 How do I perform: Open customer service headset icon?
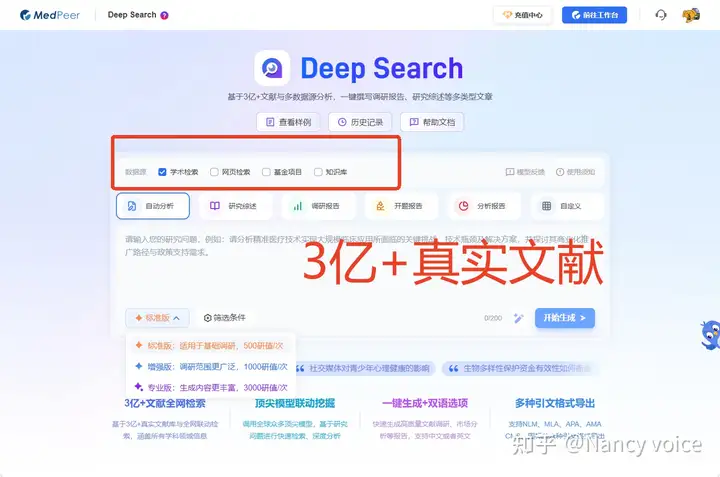coord(660,15)
